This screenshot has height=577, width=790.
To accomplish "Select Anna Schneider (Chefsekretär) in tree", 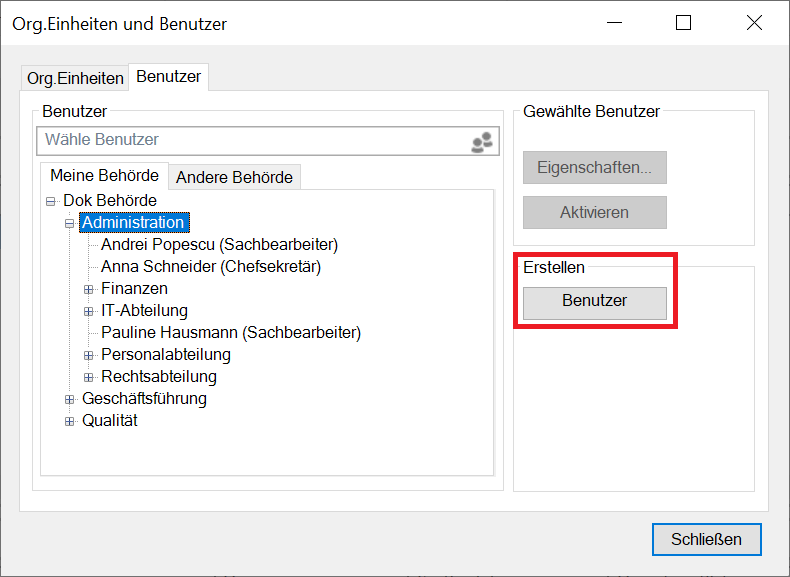I will 211,266.
